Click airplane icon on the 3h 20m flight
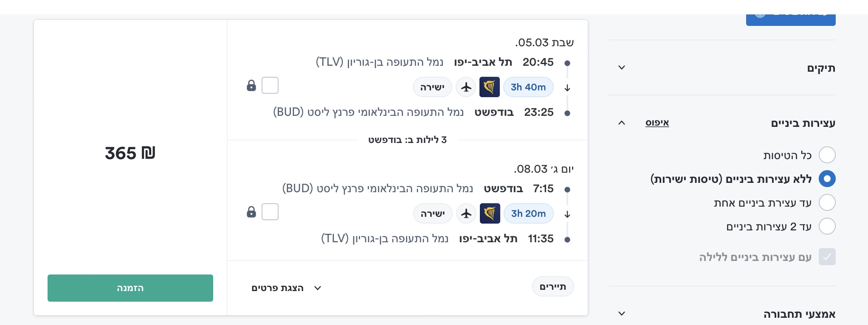The height and width of the screenshot is (325, 868). (466, 213)
